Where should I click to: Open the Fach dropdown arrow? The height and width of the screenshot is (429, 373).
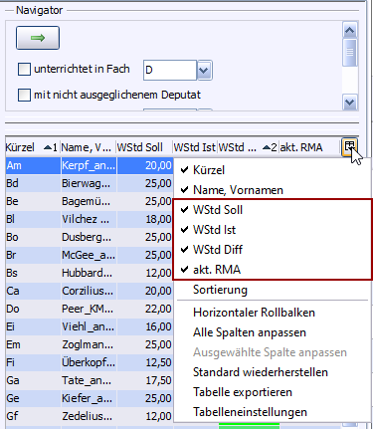(x=204, y=70)
